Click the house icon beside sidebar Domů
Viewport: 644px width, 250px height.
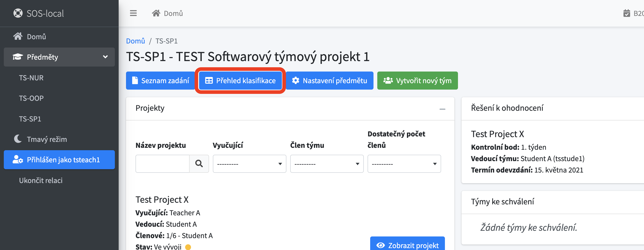(18, 37)
